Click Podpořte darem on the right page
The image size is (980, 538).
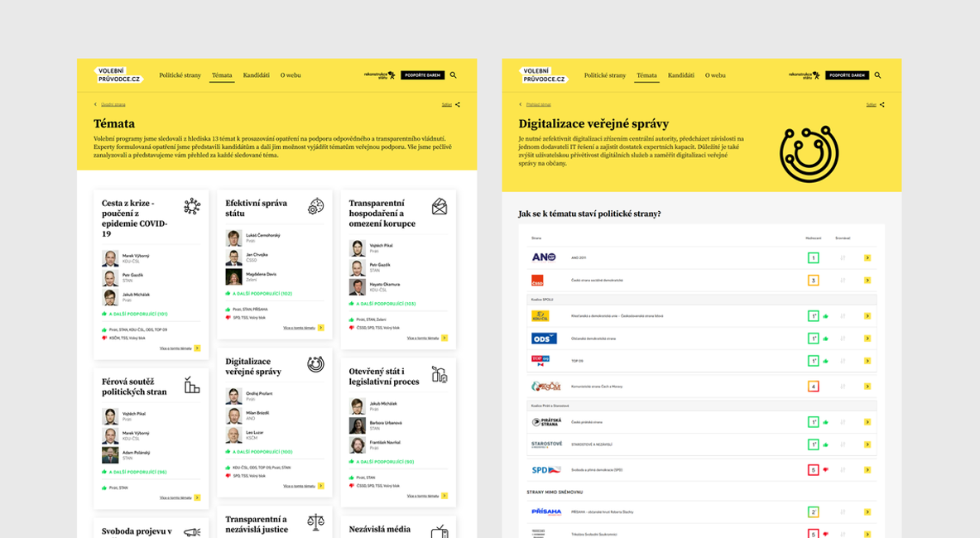click(848, 75)
